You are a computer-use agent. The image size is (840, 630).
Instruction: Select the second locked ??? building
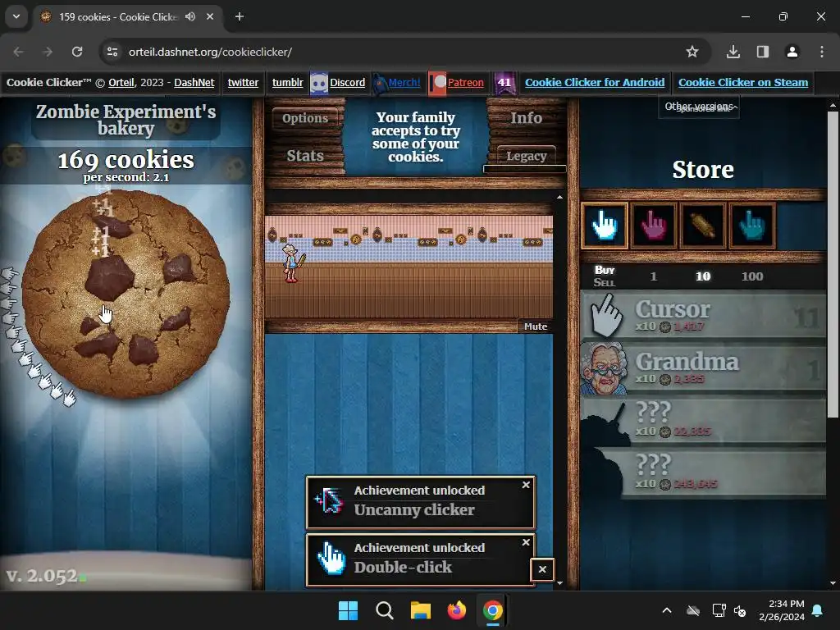(x=703, y=473)
